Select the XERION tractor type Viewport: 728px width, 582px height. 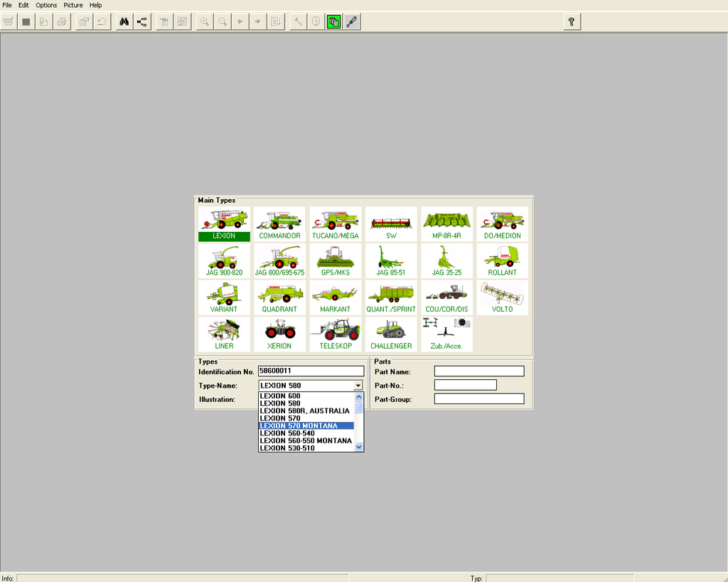point(279,334)
